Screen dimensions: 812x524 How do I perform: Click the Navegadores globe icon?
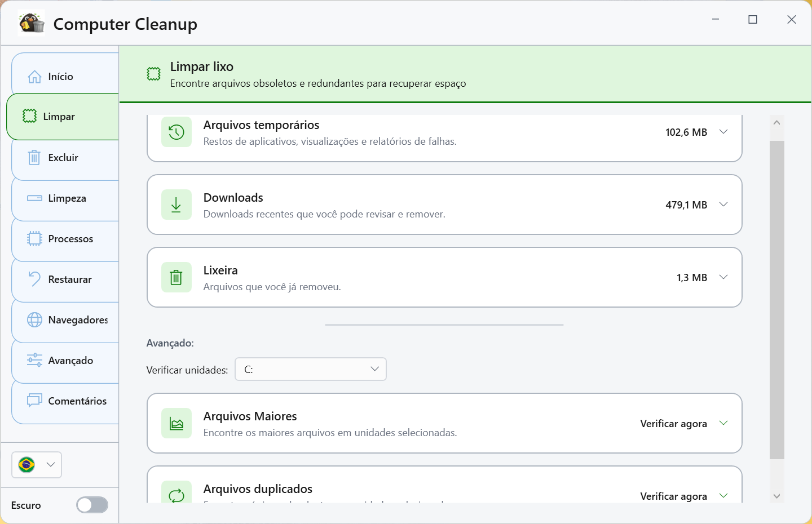(x=34, y=320)
